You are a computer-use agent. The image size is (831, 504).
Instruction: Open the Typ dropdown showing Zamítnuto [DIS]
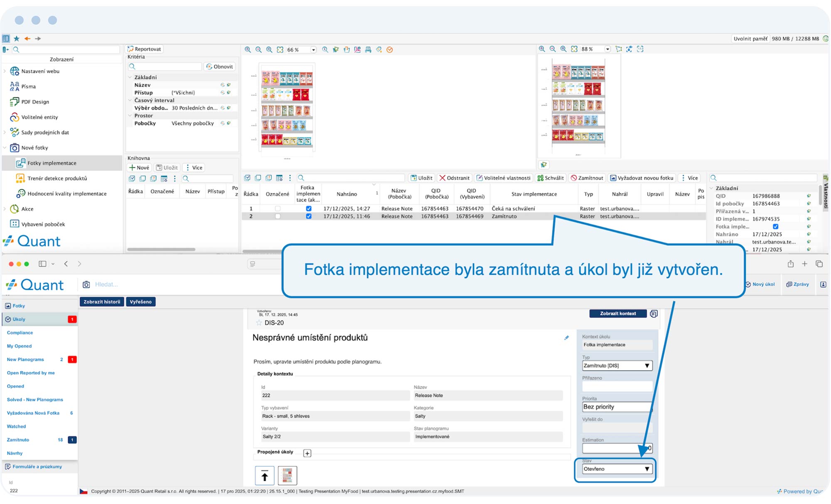click(617, 366)
